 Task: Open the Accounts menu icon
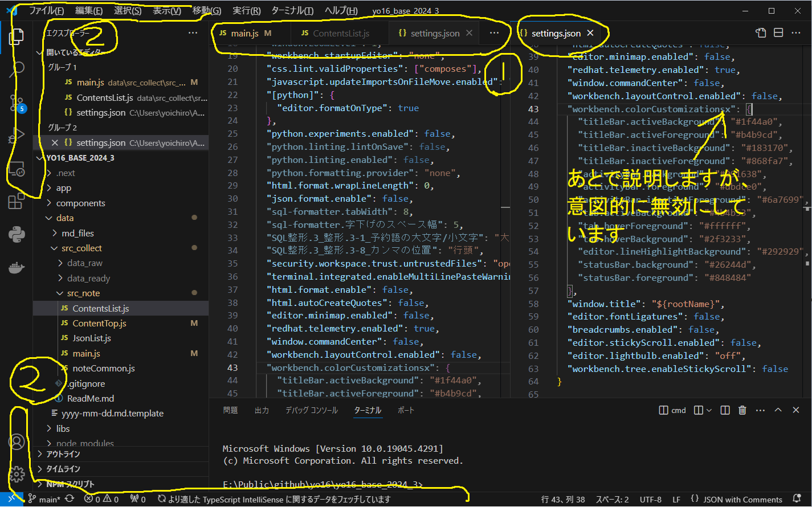(17, 441)
